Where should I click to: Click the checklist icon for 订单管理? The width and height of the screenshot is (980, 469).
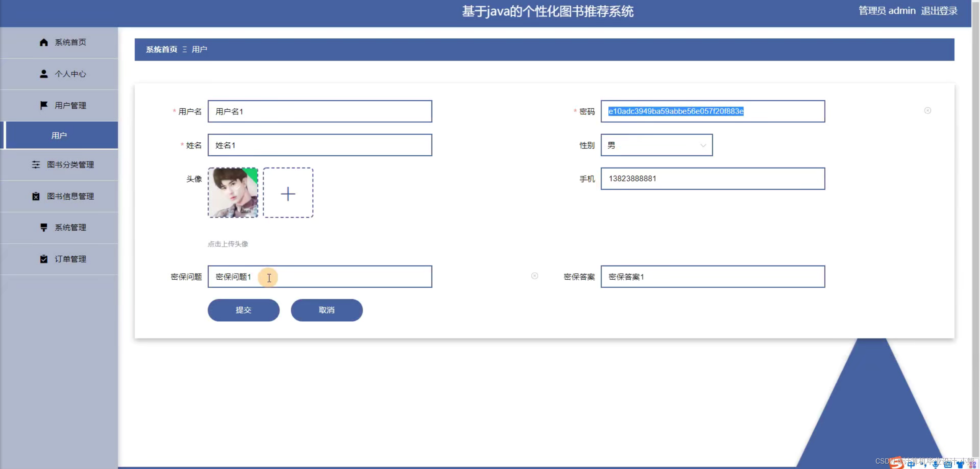click(x=44, y=259)
